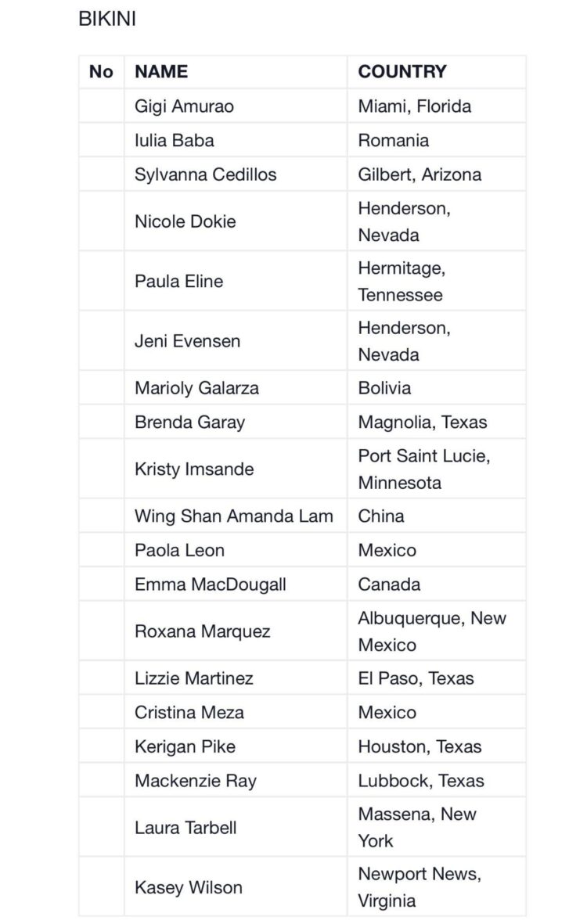Click the BIKINI heading text

pyautogui.click(x=107, y=20)
